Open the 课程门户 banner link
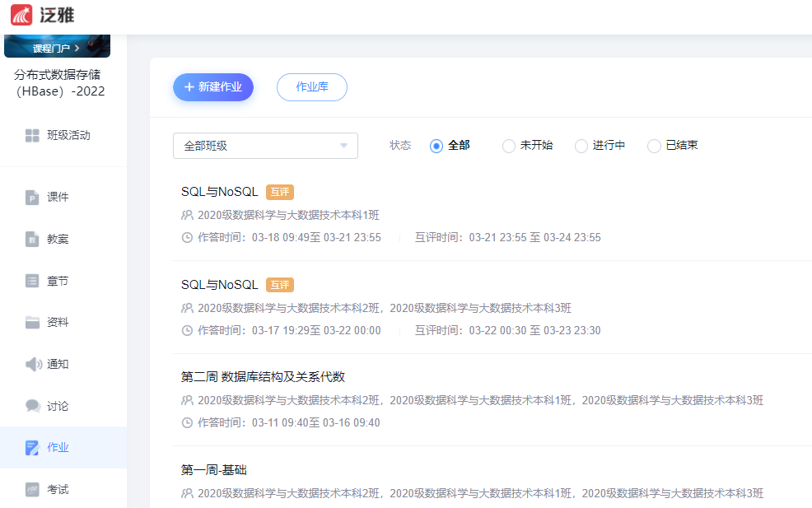The width and height of the screenshot is (812, 508). (x=57, y=48)
